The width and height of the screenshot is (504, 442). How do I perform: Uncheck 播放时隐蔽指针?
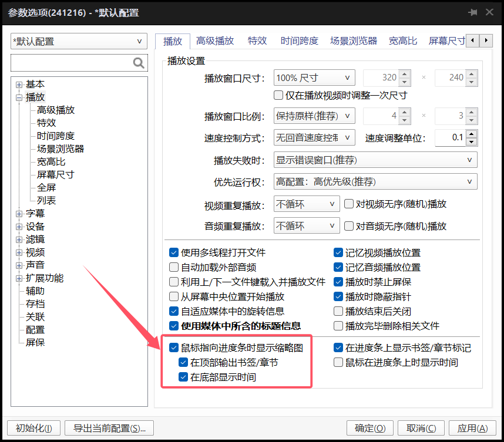pos(338,296)
